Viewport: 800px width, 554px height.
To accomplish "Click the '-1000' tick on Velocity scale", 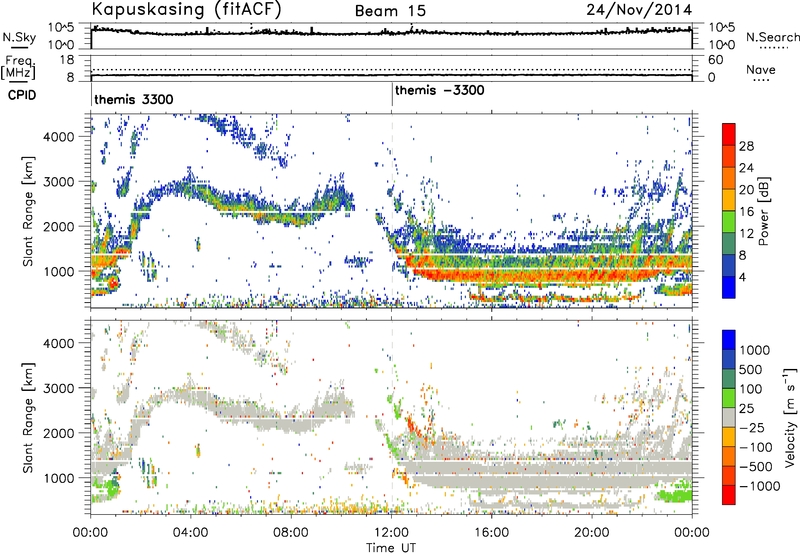I will 760,486.
